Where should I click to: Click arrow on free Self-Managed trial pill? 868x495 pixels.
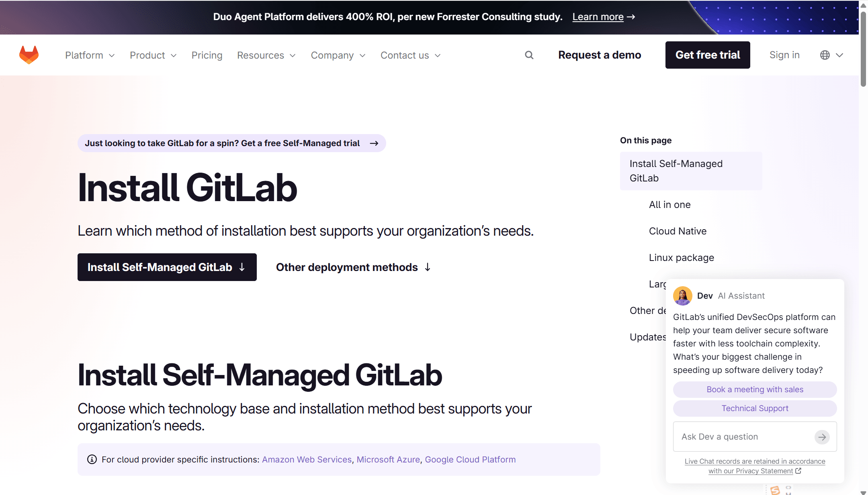pyautogui.click(x=374, y=143)
